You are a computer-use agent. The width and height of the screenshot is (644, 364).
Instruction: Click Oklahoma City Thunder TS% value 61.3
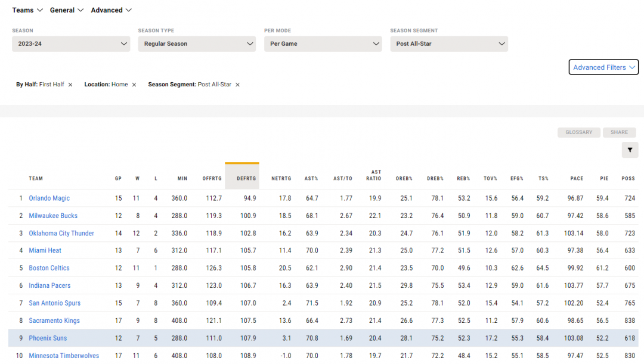pos(543,233)
